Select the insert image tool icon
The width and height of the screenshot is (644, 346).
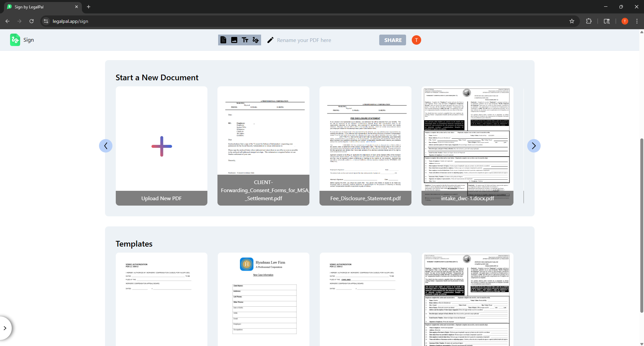234,40
